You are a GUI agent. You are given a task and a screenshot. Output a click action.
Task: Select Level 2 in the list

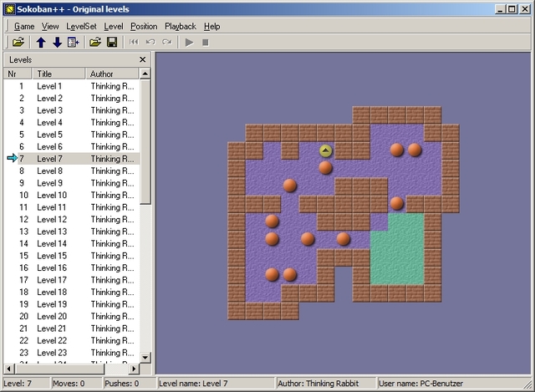(x=72, y=99)
